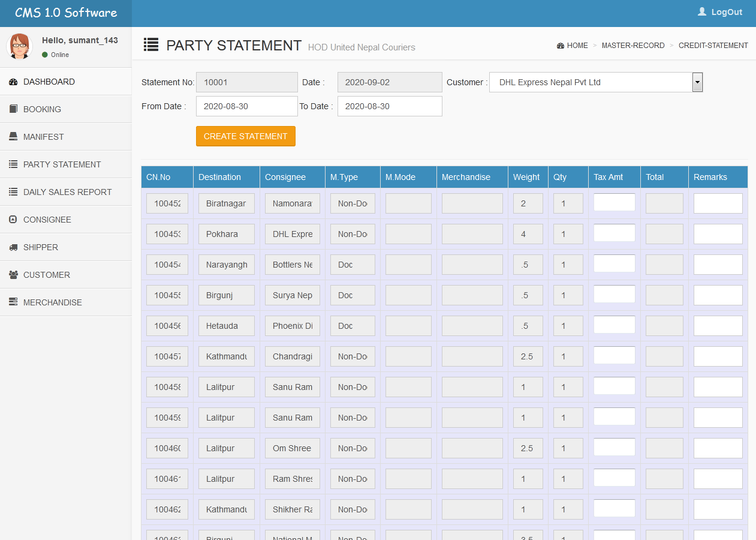This screenshot has height=540, width=756.
Task: Click Tax Amt field in Narayangh row
Action: tap(615, 263)
